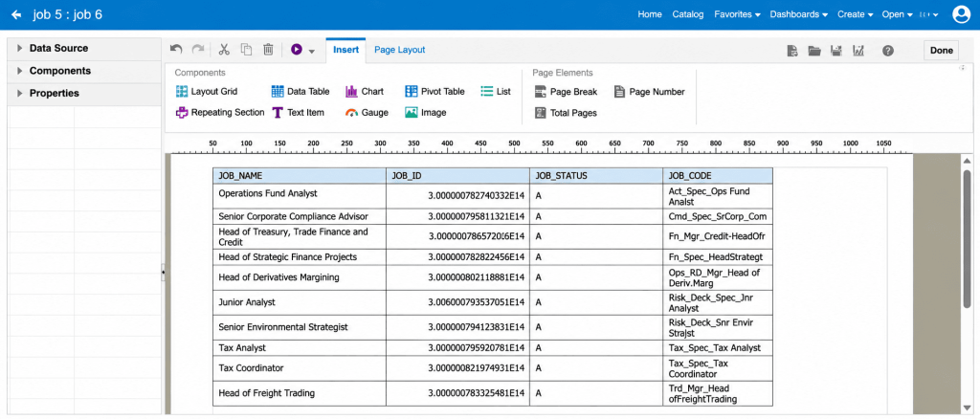This screenshot has height=419, width=980.
Task: Select the JOB_ID column header
Action: click(x=457, y=176)
